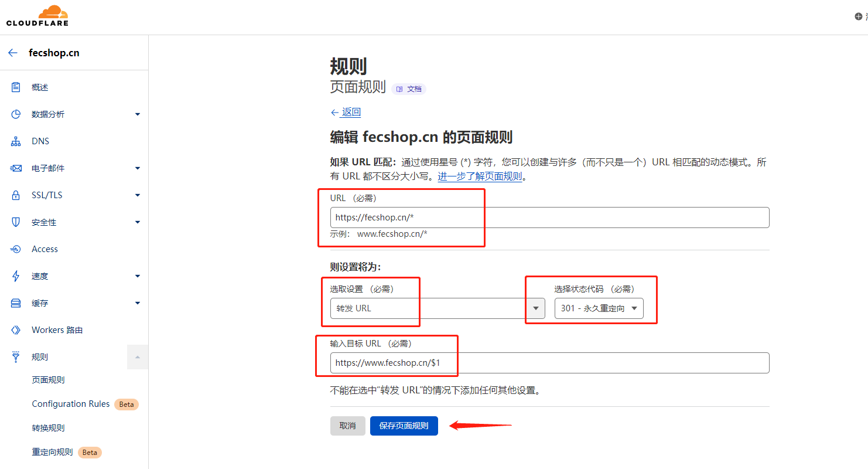Click the SSL/TLS lock icon

[x=16, y=195]
